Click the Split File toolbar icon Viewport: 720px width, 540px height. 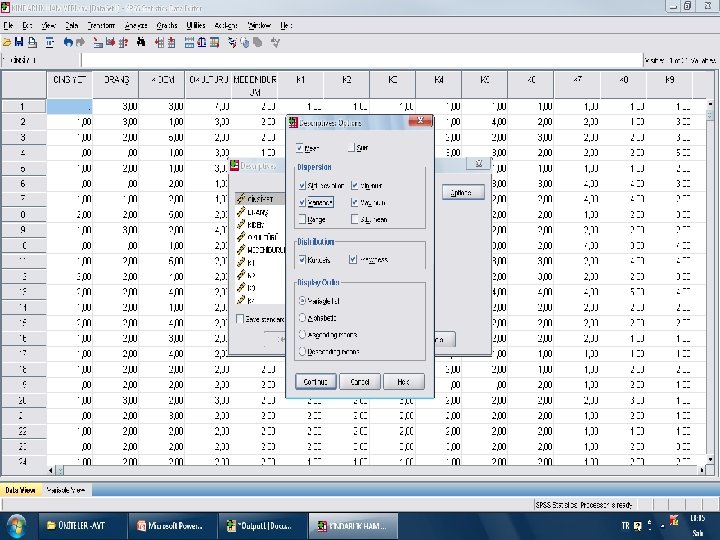coord(189,43)
